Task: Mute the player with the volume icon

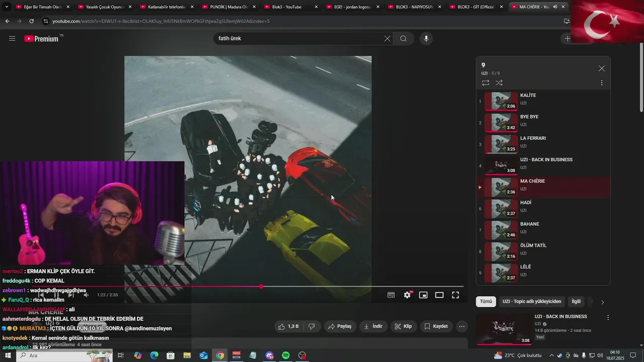Action: pos(86,295)
